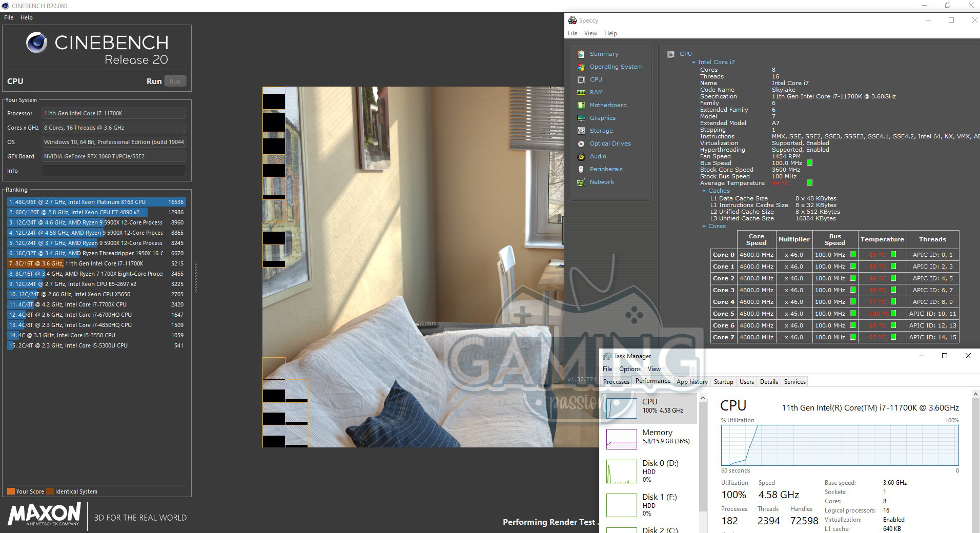The height and width of the screenshot is (533, 980).
Task: Click the Info input field in Cinebench
Action: 113,171
